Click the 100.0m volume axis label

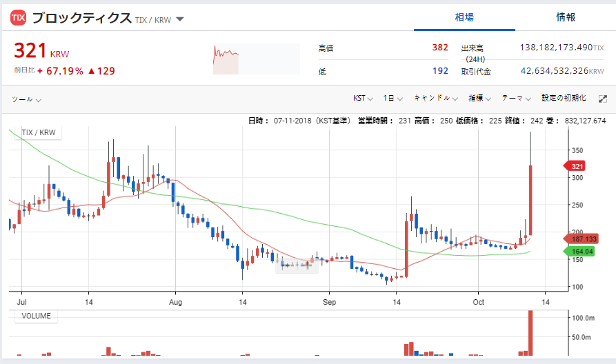point(583,318)
